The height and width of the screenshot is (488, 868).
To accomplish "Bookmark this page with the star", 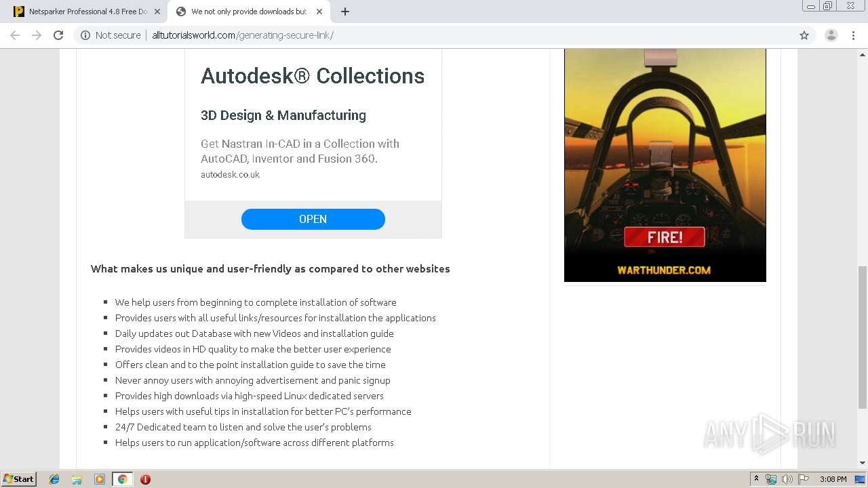I will point(804,35).
